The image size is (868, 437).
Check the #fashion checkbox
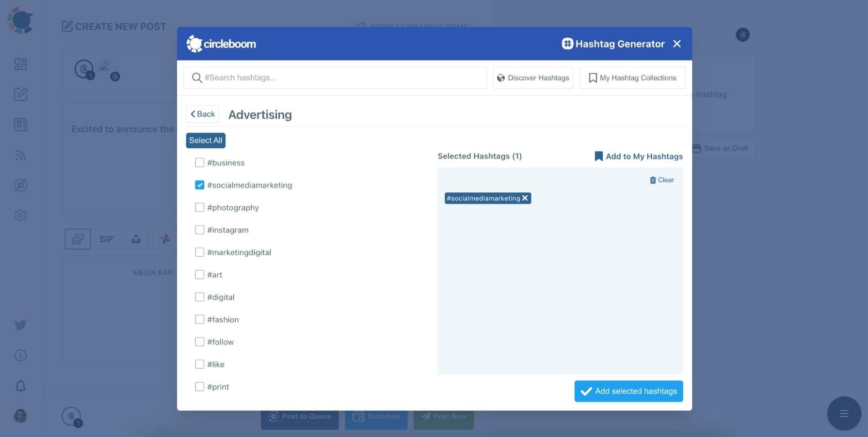199,319
